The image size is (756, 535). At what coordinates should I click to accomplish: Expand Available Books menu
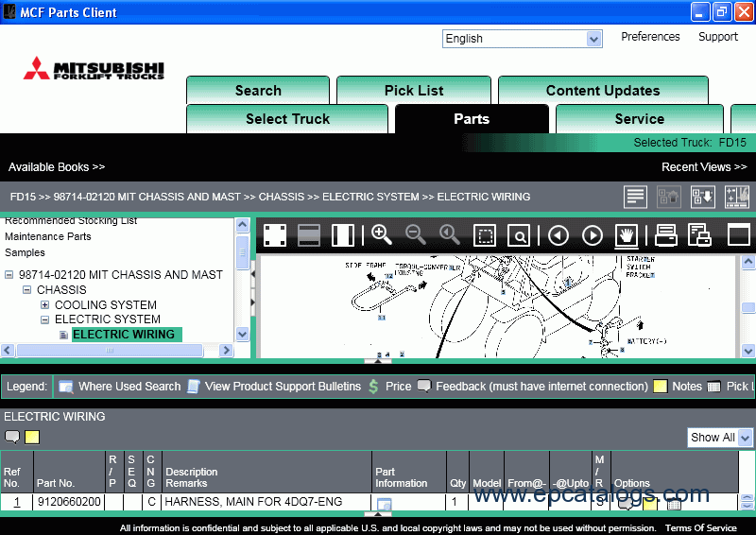[57, 167]
